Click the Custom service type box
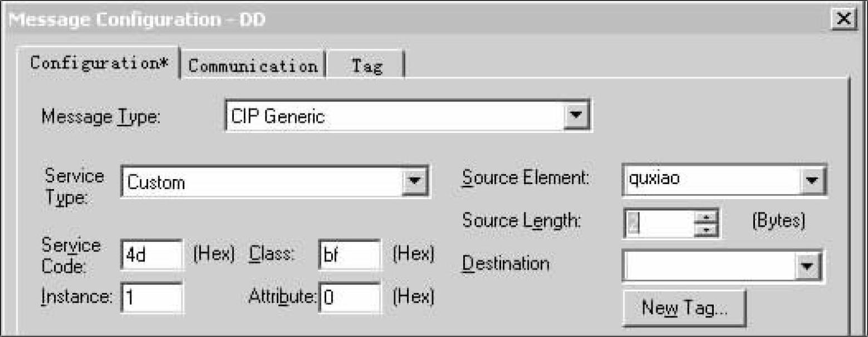The image size is (868, 337). (261, 181)
